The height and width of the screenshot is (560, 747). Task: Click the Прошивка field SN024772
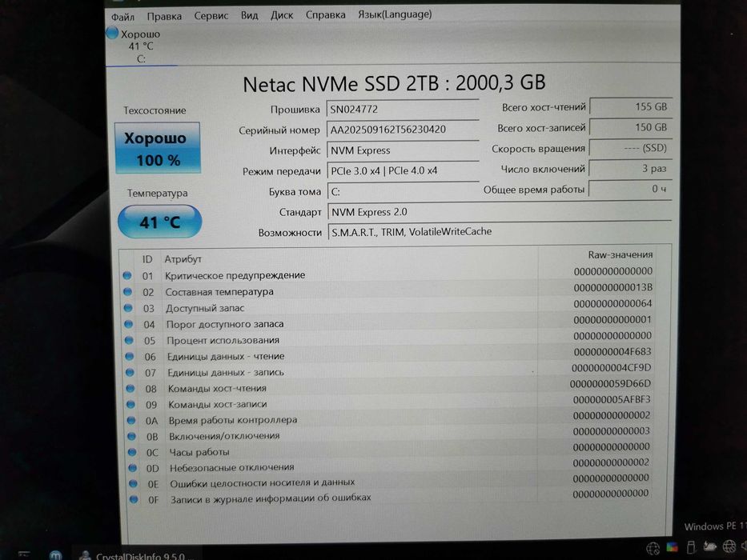pos(403,109)
